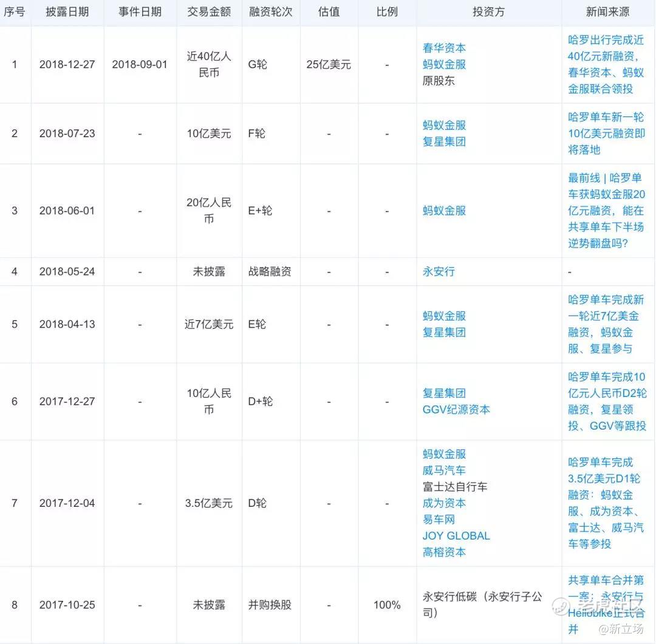
Task: Click the 蚂蚁金服 link in the D轮 row
Action: coord(444,454)
